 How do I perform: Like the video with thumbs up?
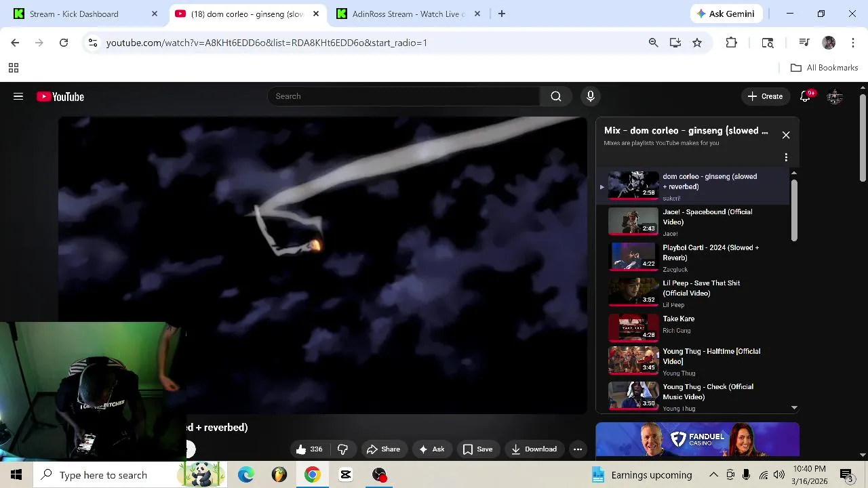point(309,449)
